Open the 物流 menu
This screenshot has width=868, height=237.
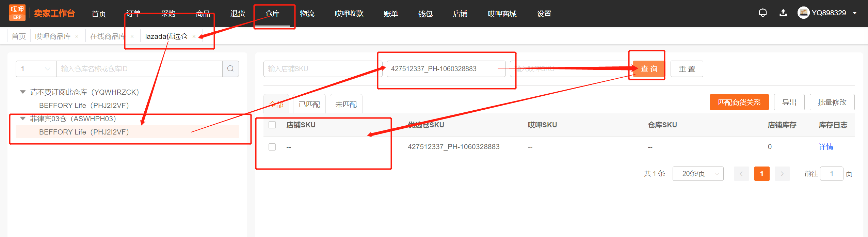[307, 14]
